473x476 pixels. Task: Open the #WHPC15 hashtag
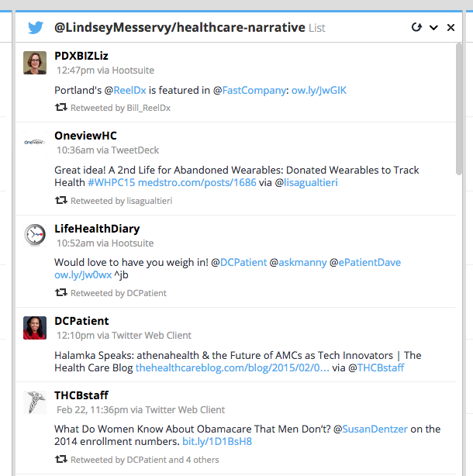pyautogui.click(x=112, y=182)
